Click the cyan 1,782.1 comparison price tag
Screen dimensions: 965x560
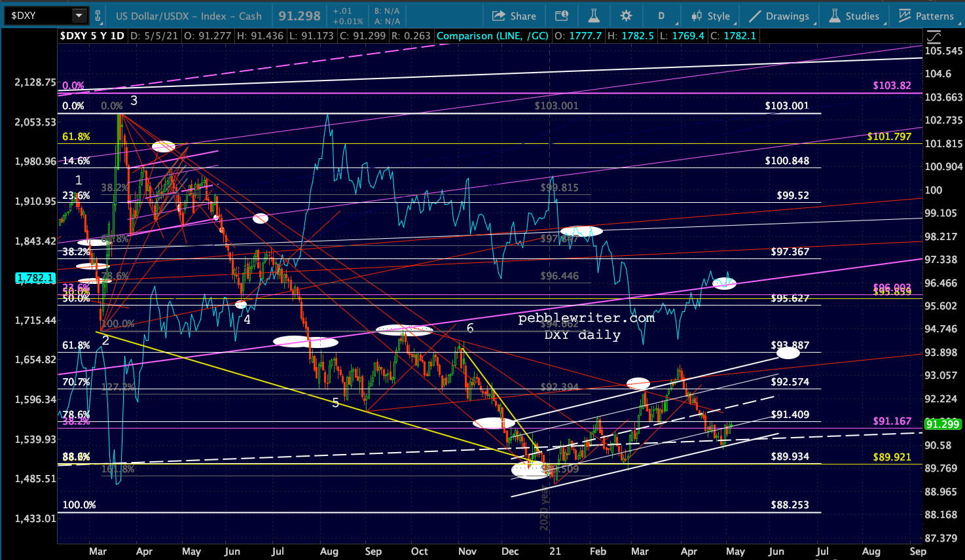point(35,278)
